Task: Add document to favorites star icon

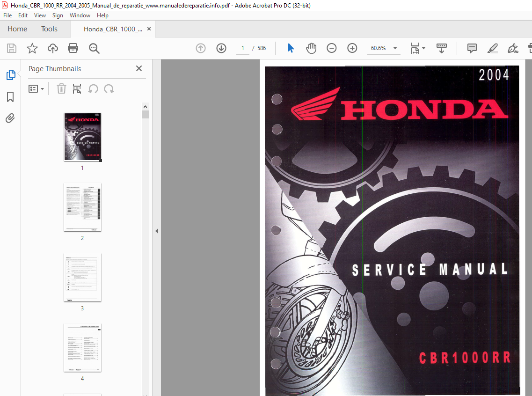Action: point(32,48)
